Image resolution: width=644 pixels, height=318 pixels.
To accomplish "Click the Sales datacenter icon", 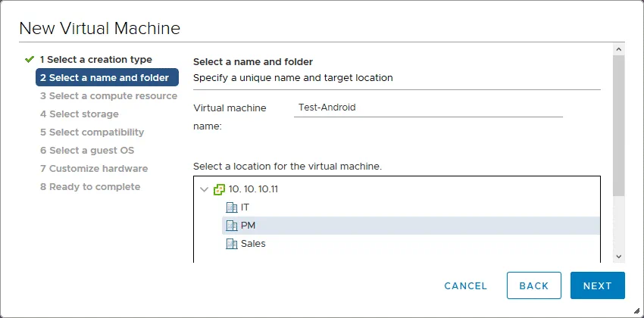I will click(x=232, y=244).
